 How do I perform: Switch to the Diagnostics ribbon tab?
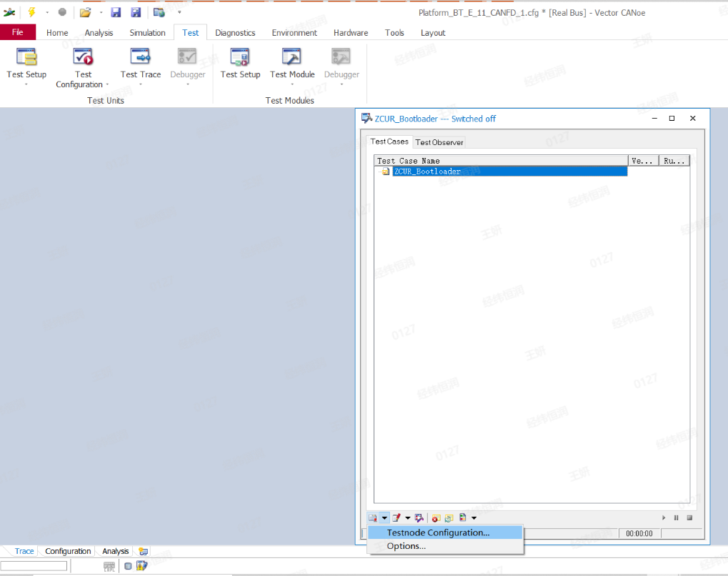[x=235, y=33]
